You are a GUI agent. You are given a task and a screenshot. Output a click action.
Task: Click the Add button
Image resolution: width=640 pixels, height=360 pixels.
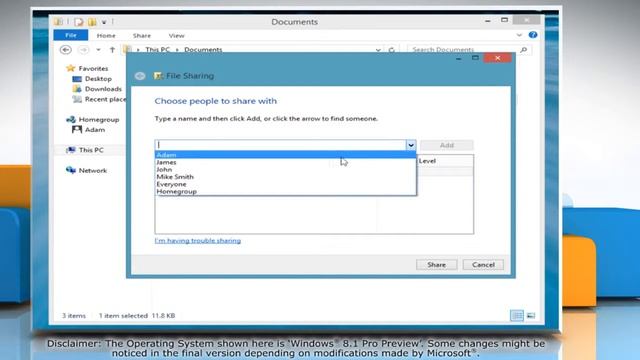447,145
